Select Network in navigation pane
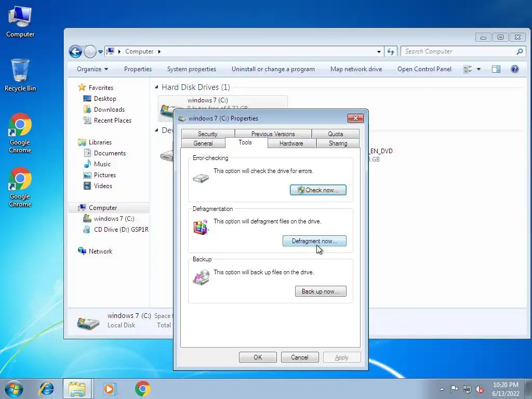The width and height of the screenshot is (532, 399). coord(95,251)
